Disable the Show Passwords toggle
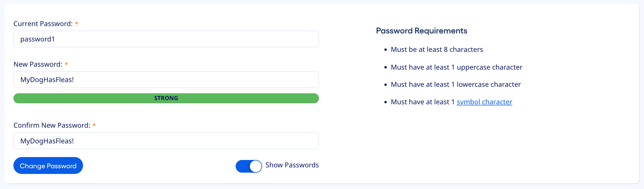644x189 pixels. tap(249, 166)
